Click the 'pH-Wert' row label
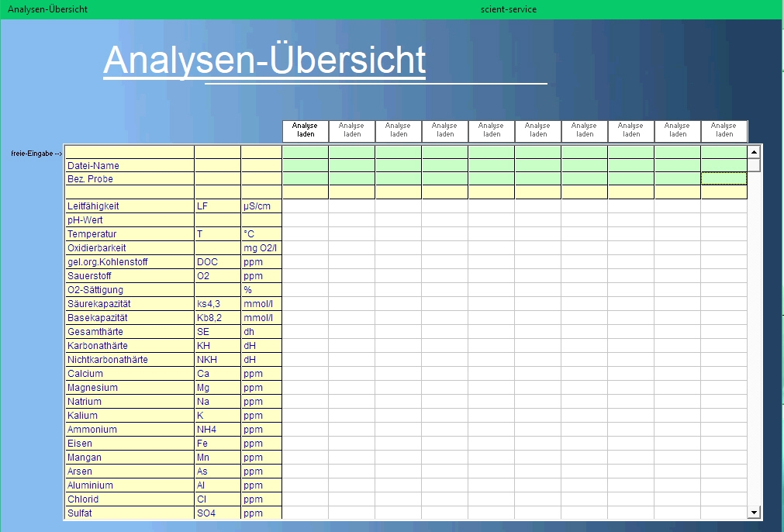 130,220
